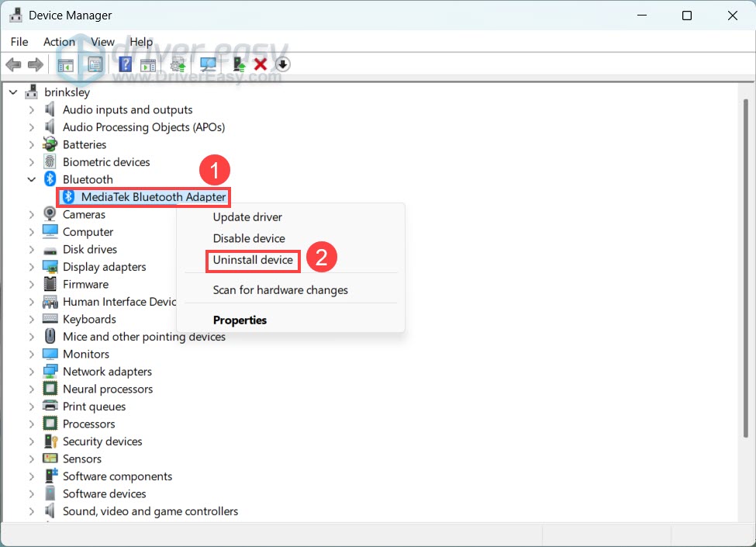Collapse the brinksley root node
Screen dimensions: 756x547
tap(13, 92)
